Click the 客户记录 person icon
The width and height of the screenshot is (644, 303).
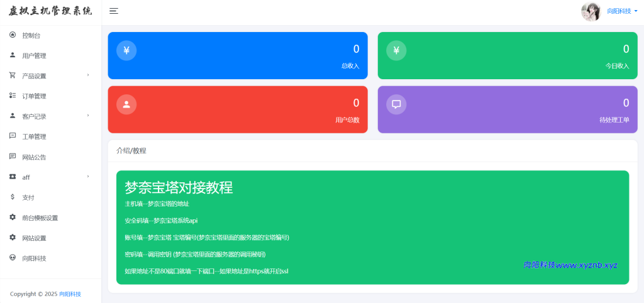pos(13,116)
